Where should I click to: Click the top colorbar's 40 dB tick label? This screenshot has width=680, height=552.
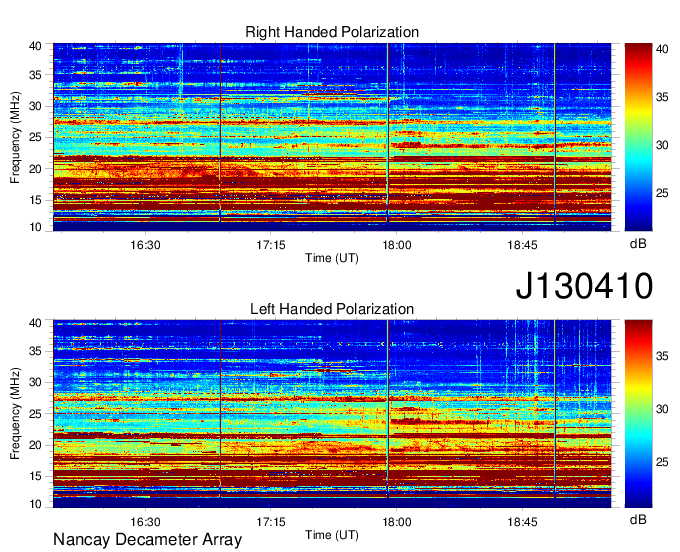pyautogui.click(x=662, y=49)
